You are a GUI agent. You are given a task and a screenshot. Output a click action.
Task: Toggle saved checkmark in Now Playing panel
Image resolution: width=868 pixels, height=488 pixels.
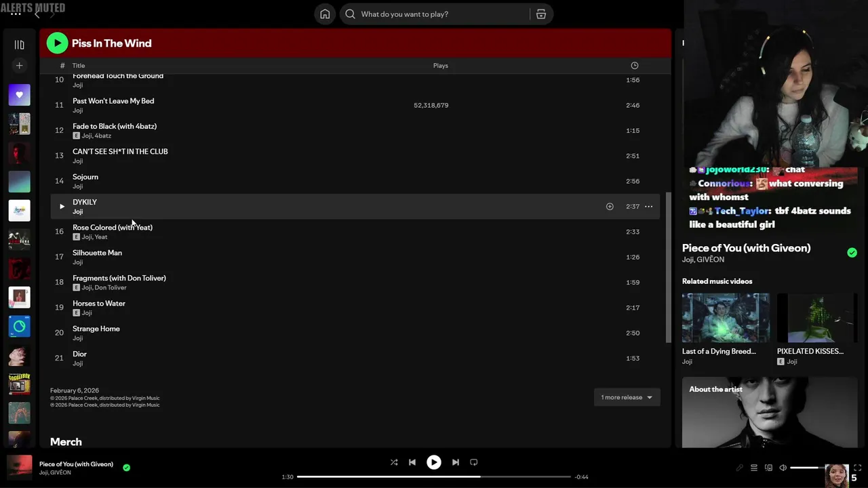tap(852, 253)
